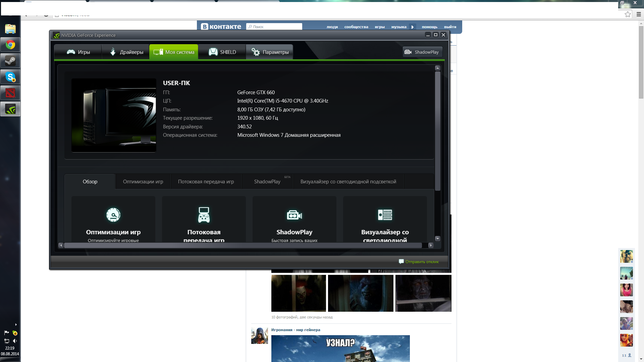This screenshot has width=644, height=362.
Task: Open the clown photo thumbnail in VK feed
Action: 299,293
